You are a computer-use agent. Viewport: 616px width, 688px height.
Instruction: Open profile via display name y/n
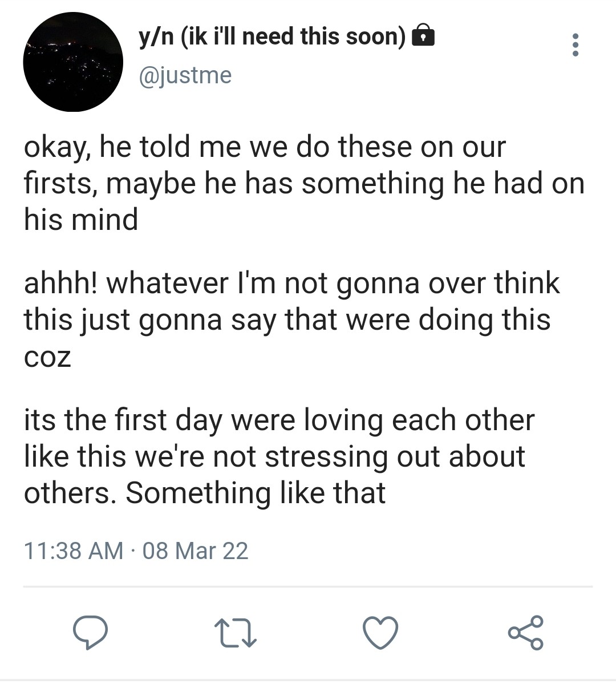pos(156,37)
